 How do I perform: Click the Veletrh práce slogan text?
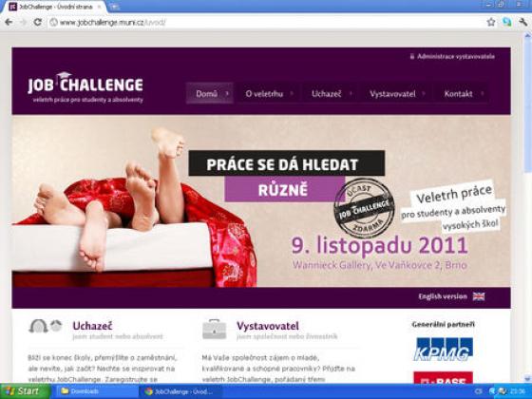click(454, 207)
